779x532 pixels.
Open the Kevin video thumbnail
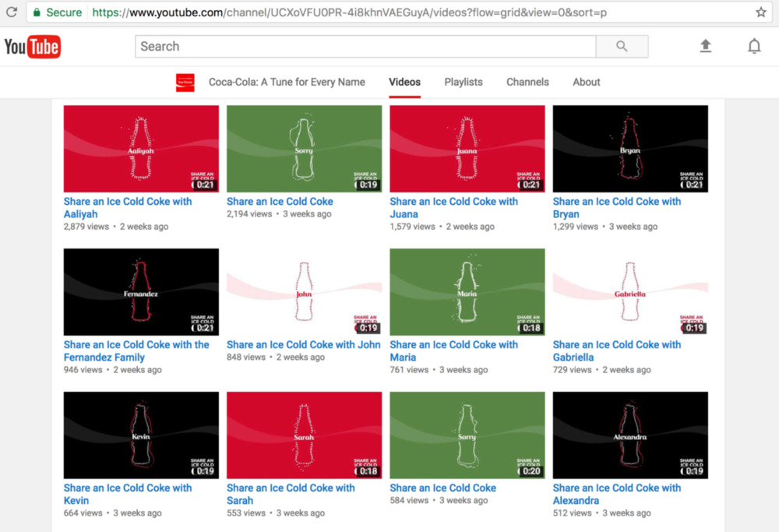[x=141, y=435]
